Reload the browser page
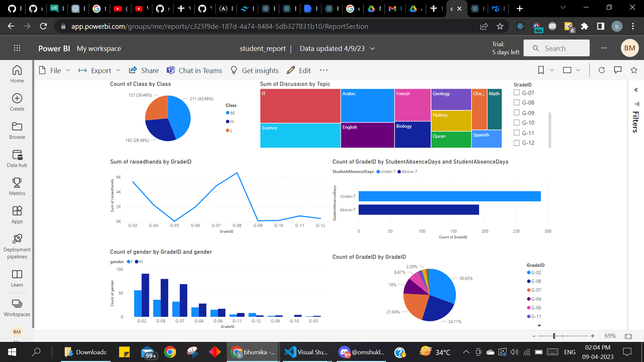This screenshot has width=644, height=362. point(43,26)
